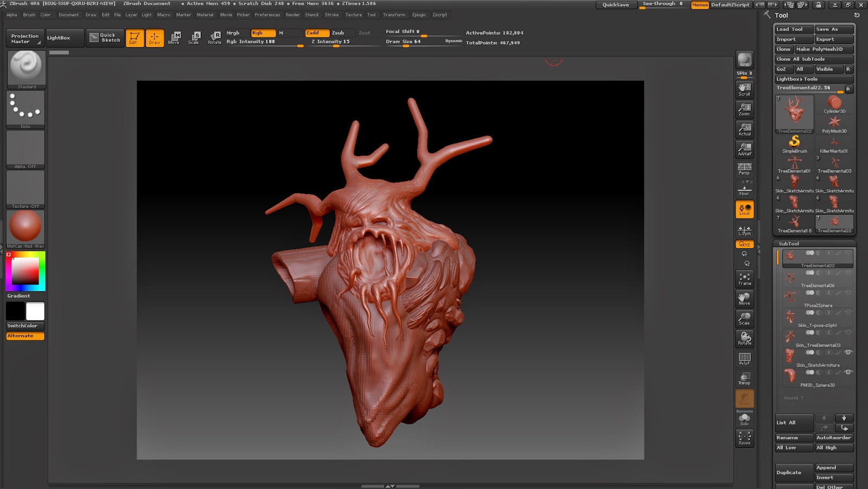Click the Xpose icon
Viewport: 868px width, 489px height.
point(744,437)
